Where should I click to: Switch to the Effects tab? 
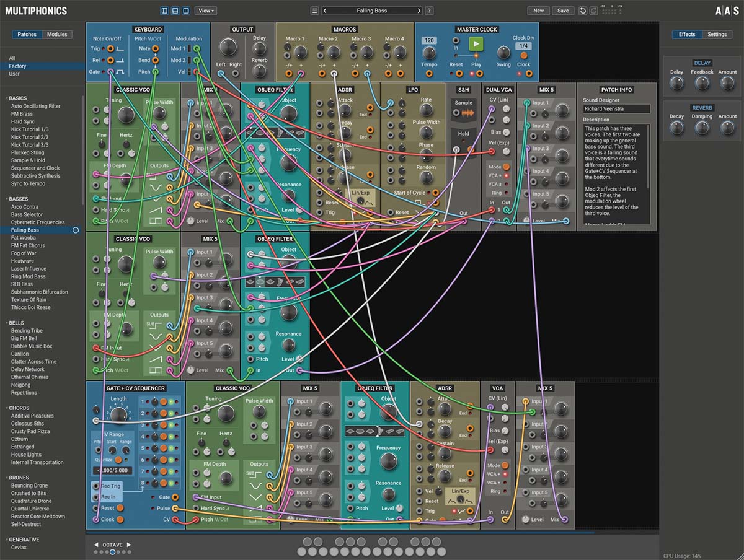pos(687,35)
